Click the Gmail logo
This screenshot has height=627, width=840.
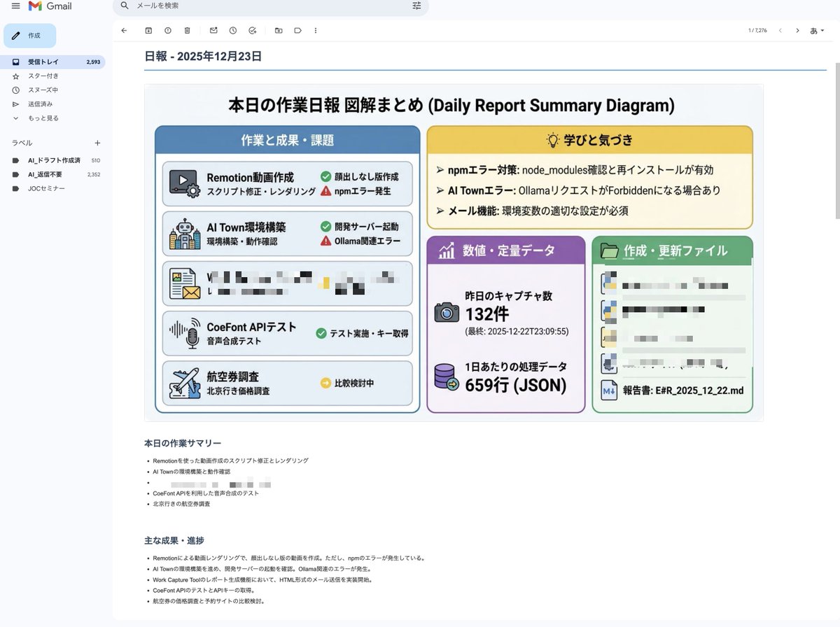(x=50, y=6)
